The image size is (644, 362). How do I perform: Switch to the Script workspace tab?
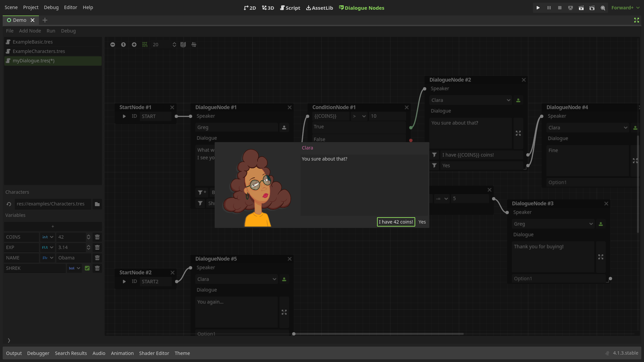290,8
